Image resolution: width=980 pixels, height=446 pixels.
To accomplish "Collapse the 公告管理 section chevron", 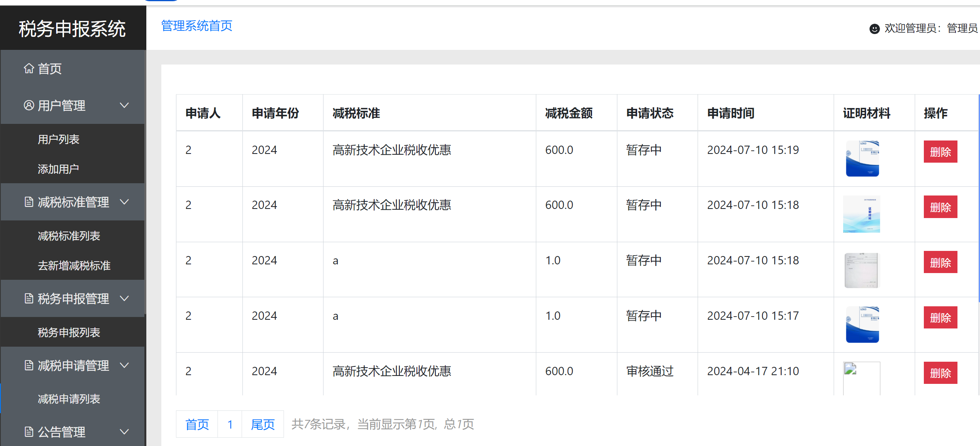I will tap(124, 432).
